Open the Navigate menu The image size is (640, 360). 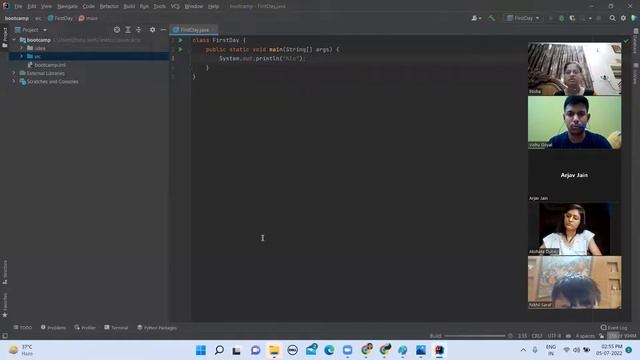pos(67,7)
